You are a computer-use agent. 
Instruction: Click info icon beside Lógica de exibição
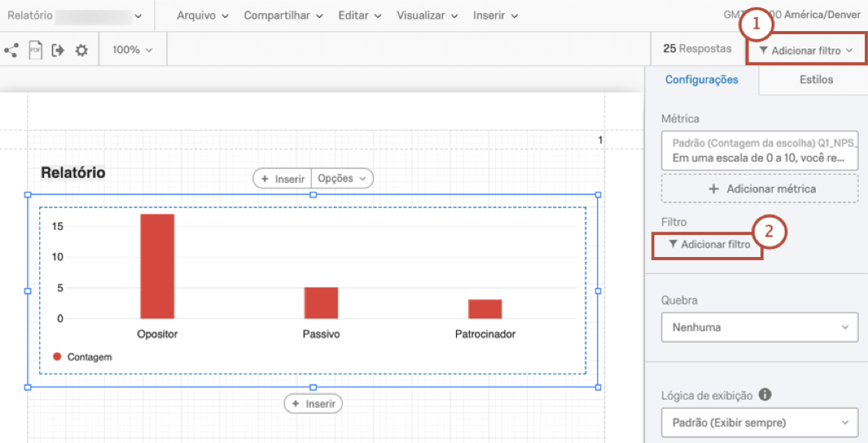coord(765,395)
